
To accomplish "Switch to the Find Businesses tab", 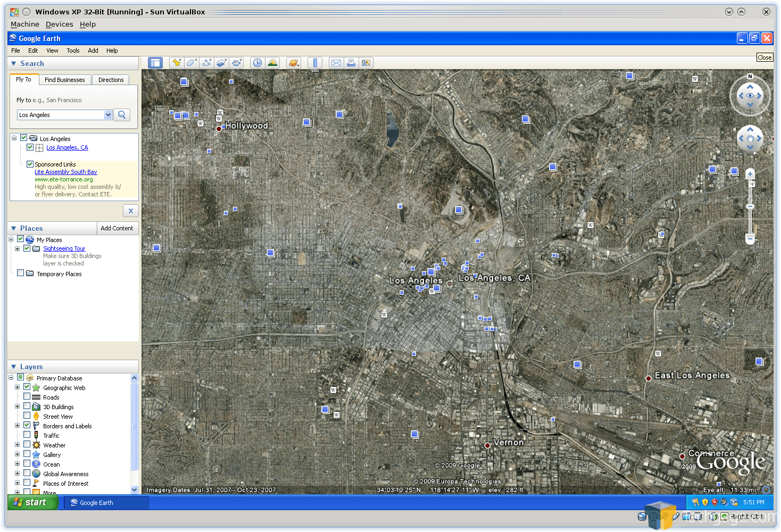I will [x=65, y=80].
